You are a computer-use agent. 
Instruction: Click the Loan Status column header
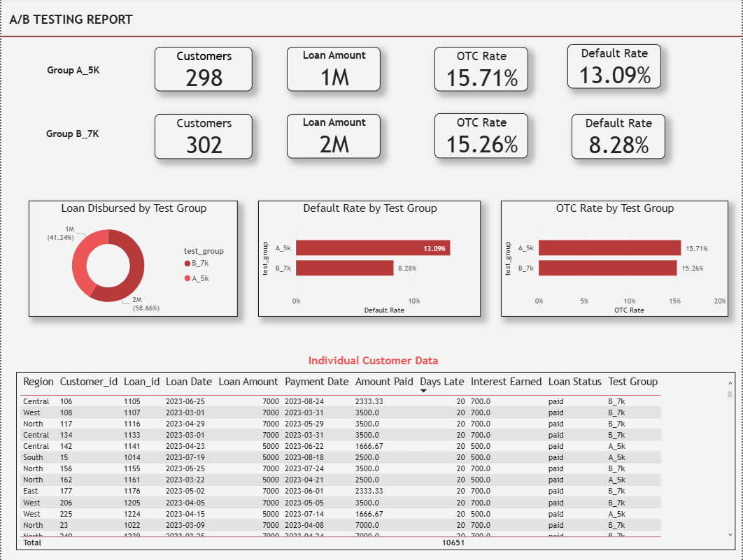pos(574,382)
